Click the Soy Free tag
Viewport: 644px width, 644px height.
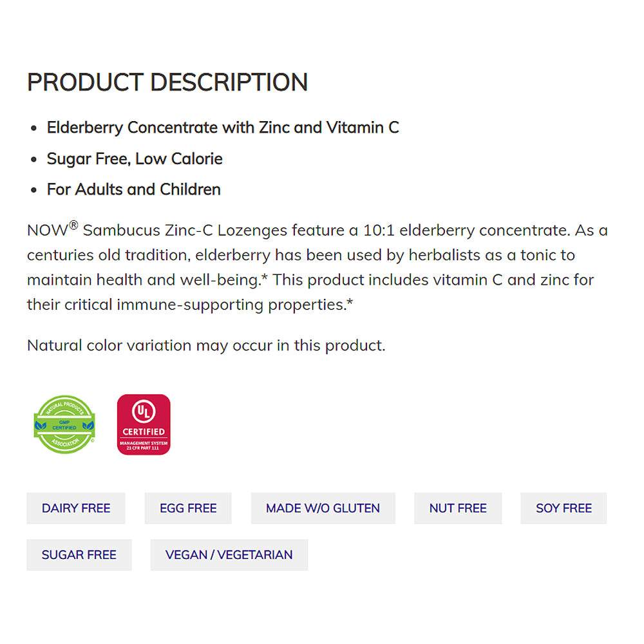(x=563, y=508)
